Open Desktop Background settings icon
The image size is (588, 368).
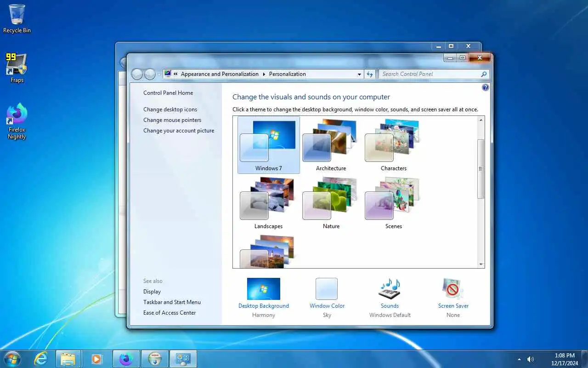coord(264,289)
